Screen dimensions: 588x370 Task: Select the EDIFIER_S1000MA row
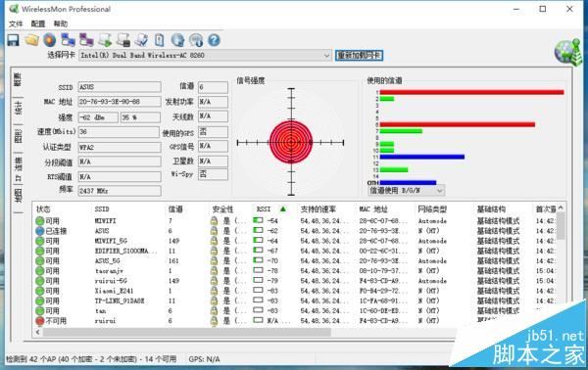(296, 251)
